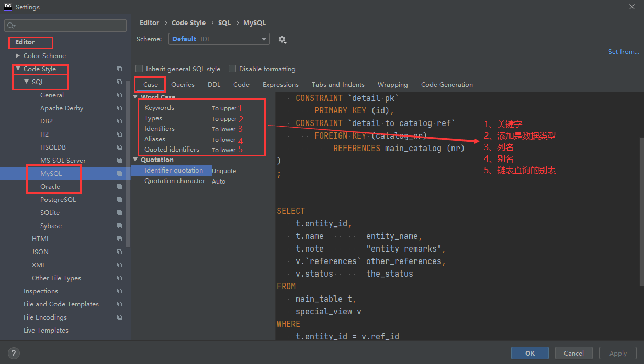The width and height of the screenshot is (644, 364).
Task: Click the code preview vertical scrollbar
Action: 641,211
